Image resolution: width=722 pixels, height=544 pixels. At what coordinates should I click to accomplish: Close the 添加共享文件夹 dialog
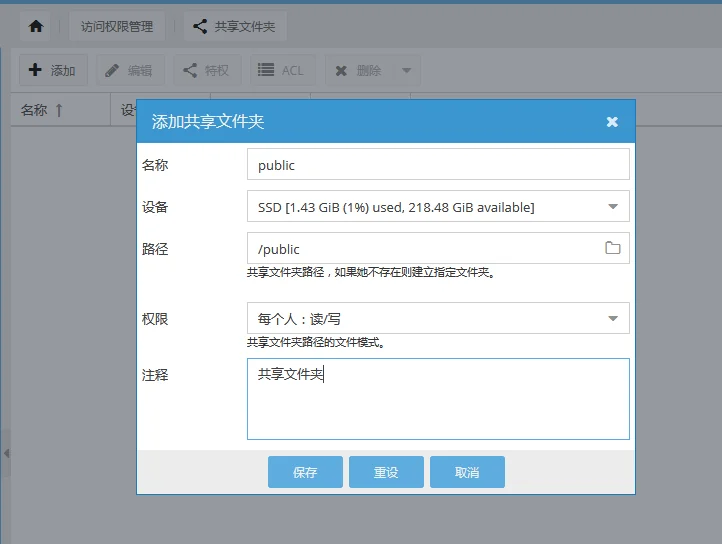pos(612,122)
